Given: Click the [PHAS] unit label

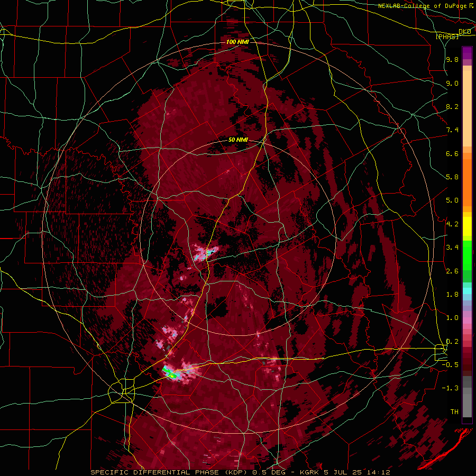Looking at the screenshot, I should [447, 36].
